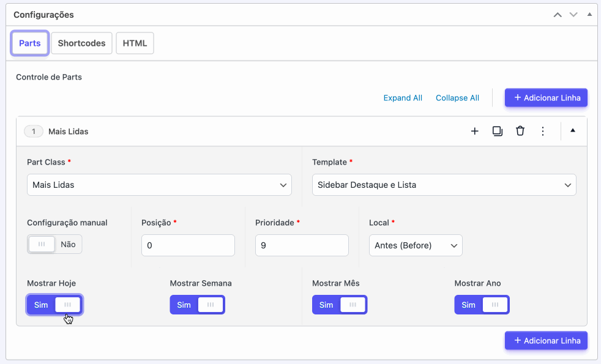601x364 pixels.
Task: Open the HTML tab
Action: [x=135, y=43]
